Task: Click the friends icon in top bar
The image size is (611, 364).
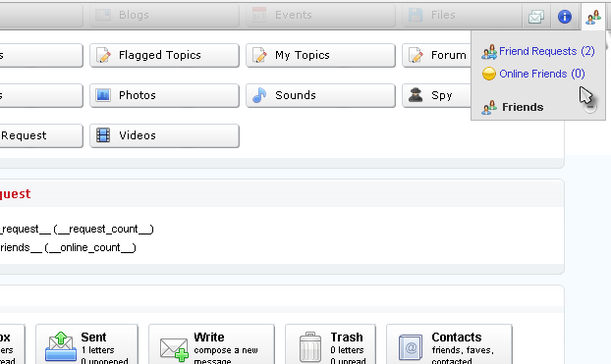Action: [x=593, y=17]
